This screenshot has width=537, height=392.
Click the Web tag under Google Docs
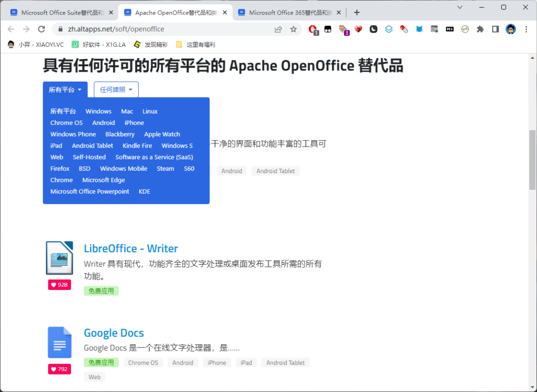pos(94,377)
